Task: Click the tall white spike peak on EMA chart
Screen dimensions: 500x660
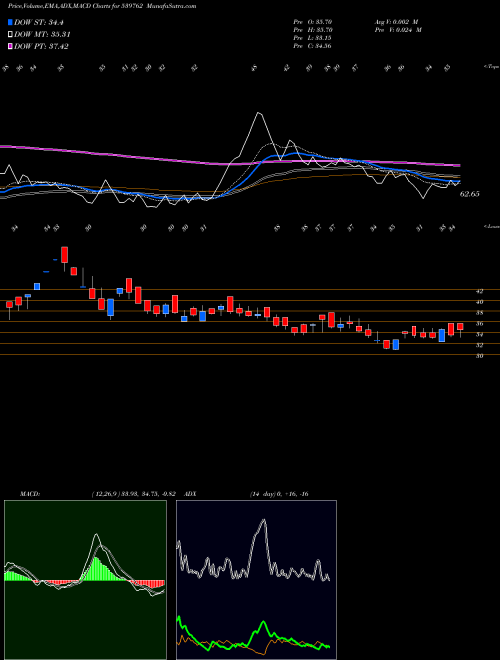Action: (259, 113)
